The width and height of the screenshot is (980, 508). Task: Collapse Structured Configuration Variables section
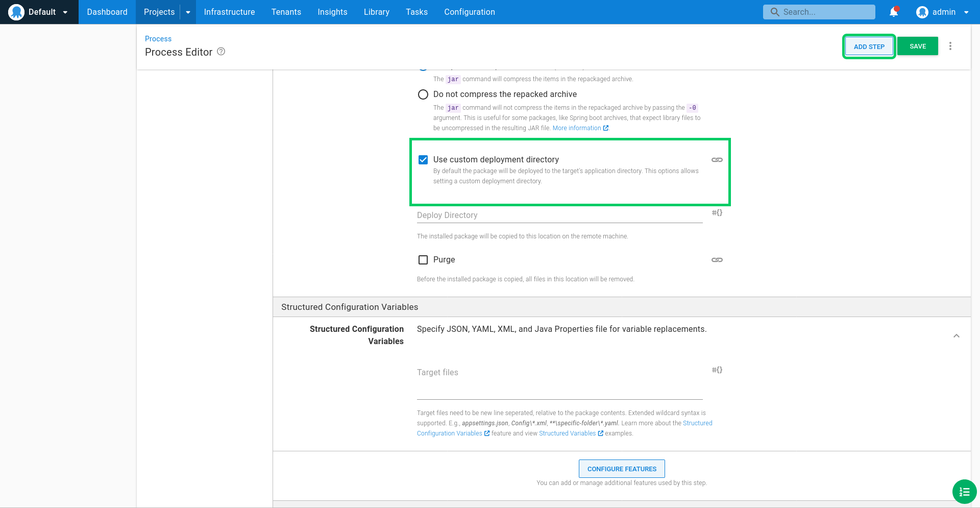point(957,336)
